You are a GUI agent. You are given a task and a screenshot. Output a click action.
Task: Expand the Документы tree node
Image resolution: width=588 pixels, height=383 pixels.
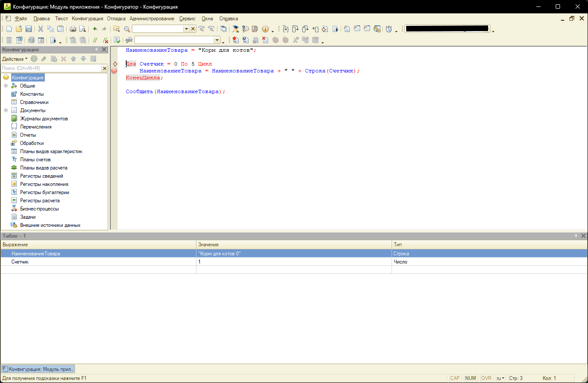coord(6,110)
